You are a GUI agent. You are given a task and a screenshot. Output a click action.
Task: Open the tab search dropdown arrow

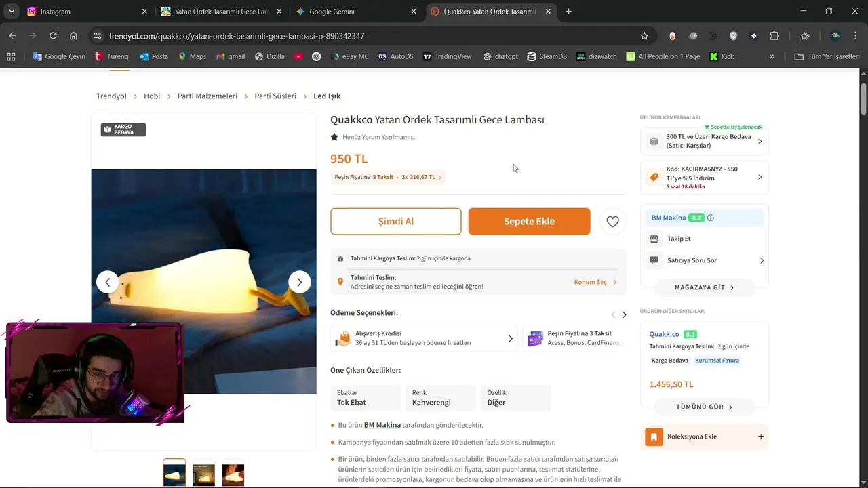(12, 12)
